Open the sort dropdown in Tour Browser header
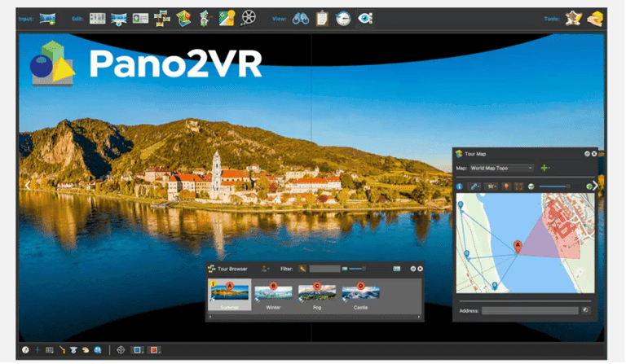The width and height of the screenshot is (626, 364). 265,269
